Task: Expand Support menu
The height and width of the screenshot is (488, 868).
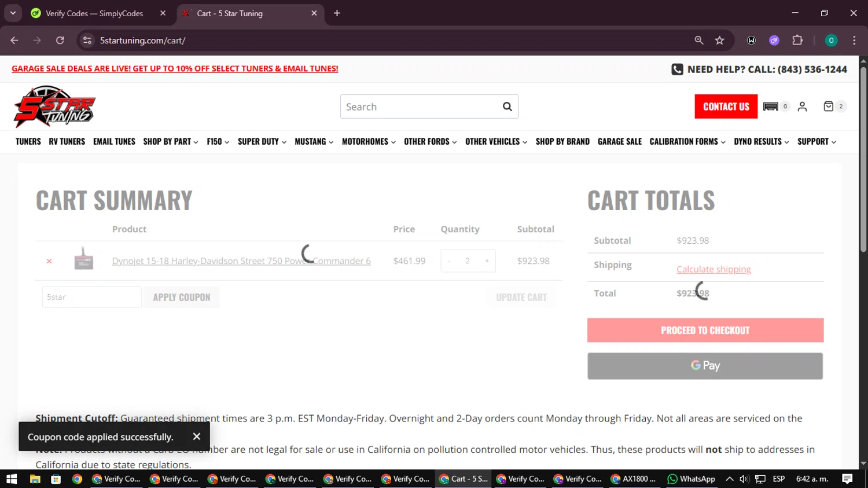Action: tap(816, 141)
